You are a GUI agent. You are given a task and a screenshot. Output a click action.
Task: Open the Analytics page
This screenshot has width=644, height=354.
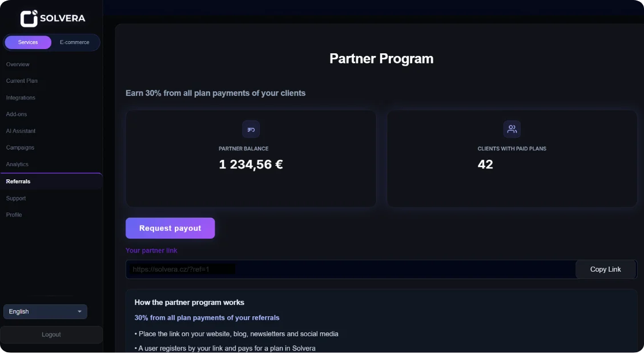(18, 164)
